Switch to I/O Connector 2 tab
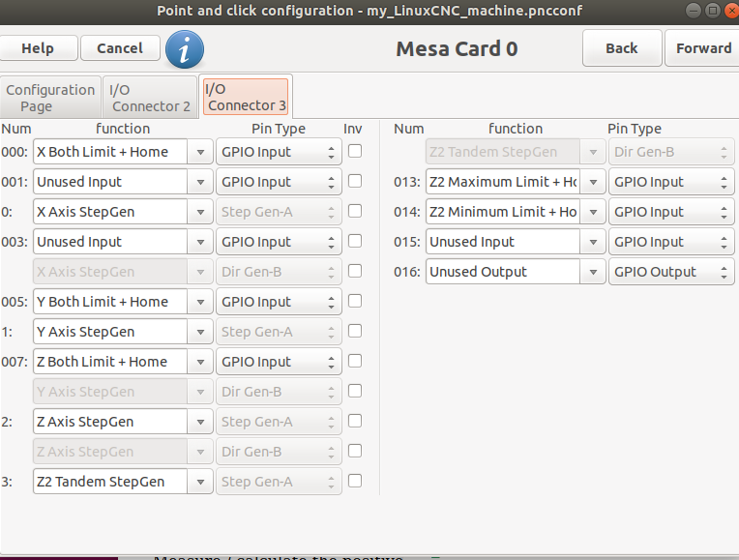Viewport: 739px width, 560px height. pos(150,98)
